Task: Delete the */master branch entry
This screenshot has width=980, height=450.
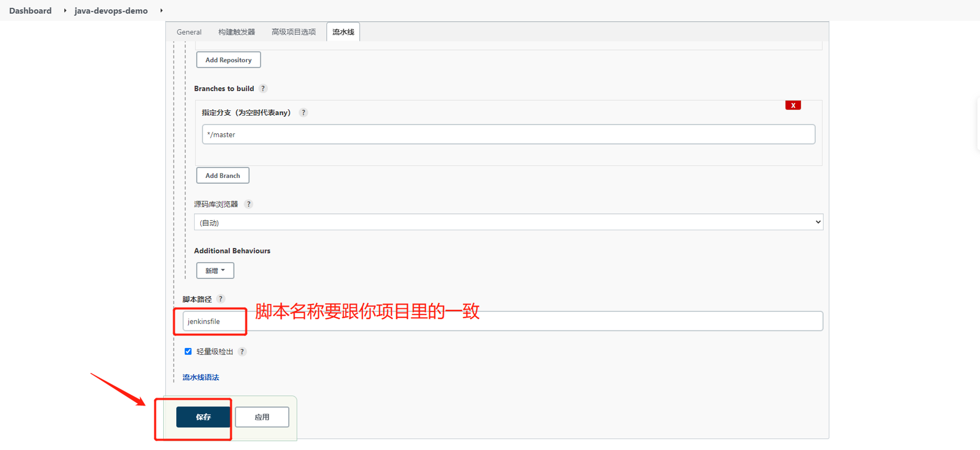Action: click(x=793, y=105)
